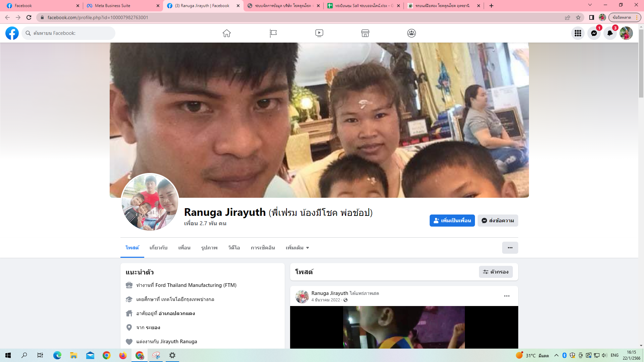Open the Pages flag icon
Image resolution: width=644 pixels, height=362 pixels.
click(273, 33)
